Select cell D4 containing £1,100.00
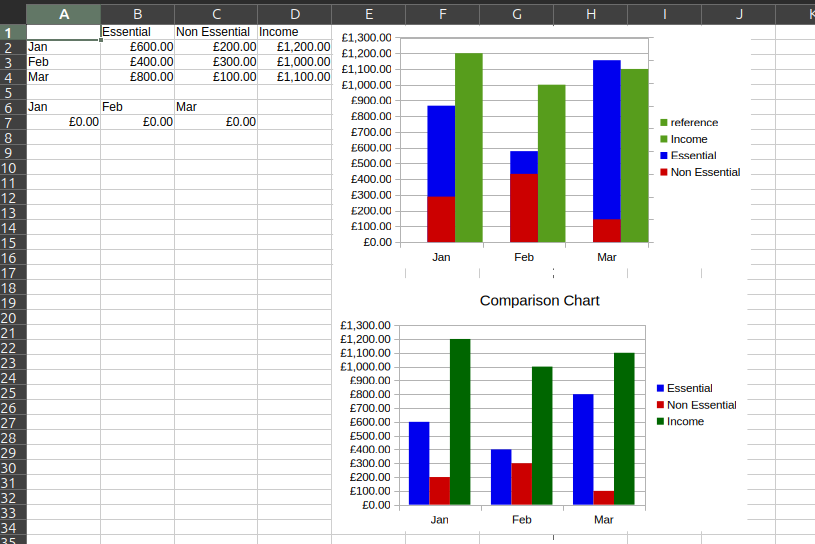Screen dimensions: 815x544 [x=294, y=77]
